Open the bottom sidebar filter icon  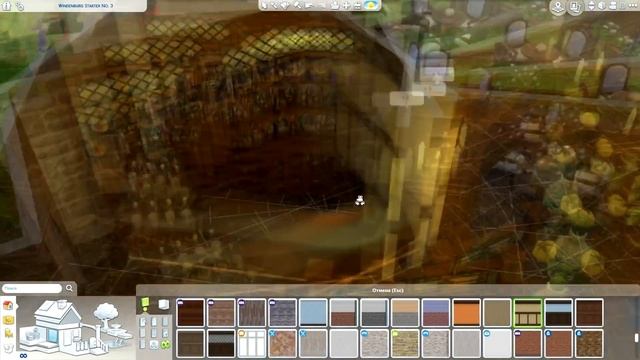[x=8, y=348]
